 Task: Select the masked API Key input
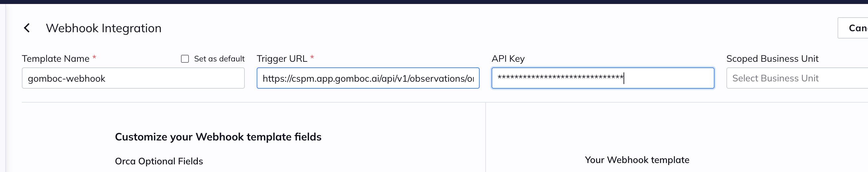(x=603, y=78)
